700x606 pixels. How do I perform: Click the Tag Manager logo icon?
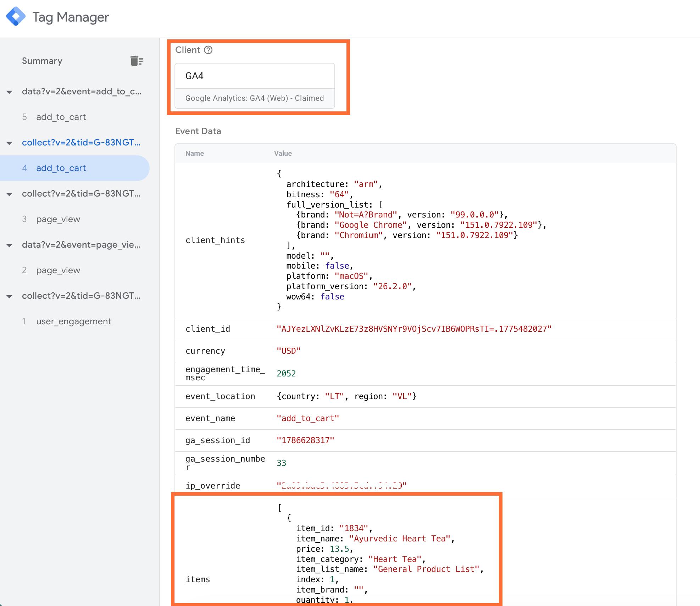pyautogui.click(x=16, y=17)
